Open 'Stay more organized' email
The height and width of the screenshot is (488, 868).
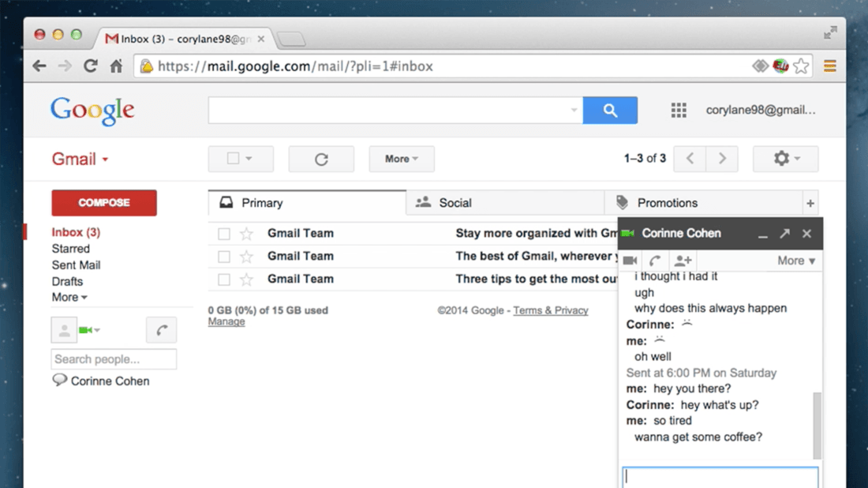(x=413, y=234)
